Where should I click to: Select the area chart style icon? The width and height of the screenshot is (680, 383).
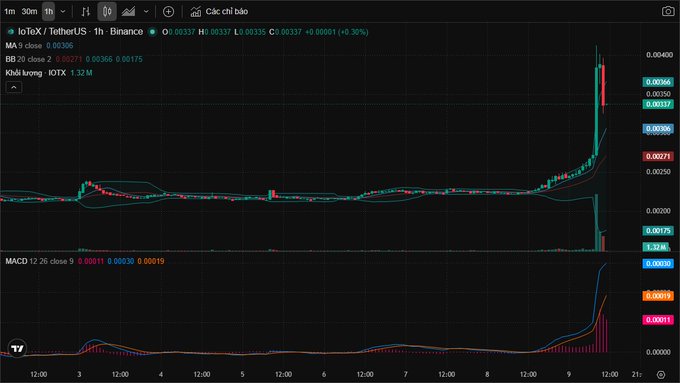coord(128,12)
